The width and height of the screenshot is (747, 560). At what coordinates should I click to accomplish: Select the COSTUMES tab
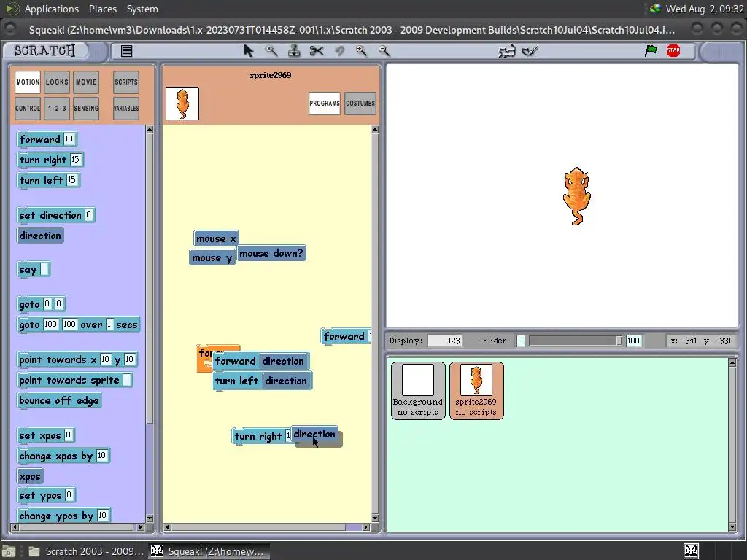360,104
